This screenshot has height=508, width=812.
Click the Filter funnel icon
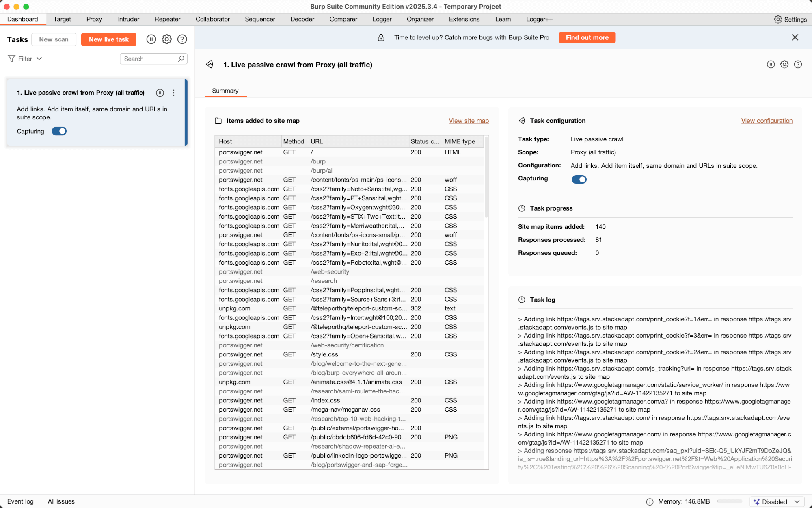[x=12, y=59]
